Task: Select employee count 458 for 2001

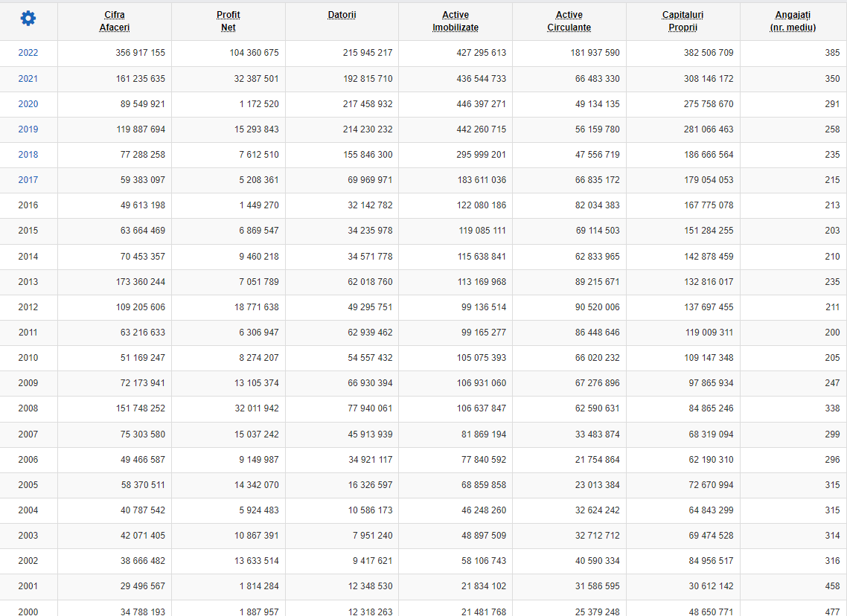Action: click(x=832, y=588)
